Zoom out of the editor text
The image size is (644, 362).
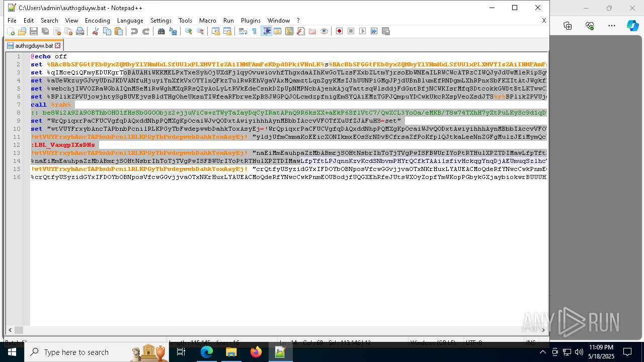pos(200,31)
